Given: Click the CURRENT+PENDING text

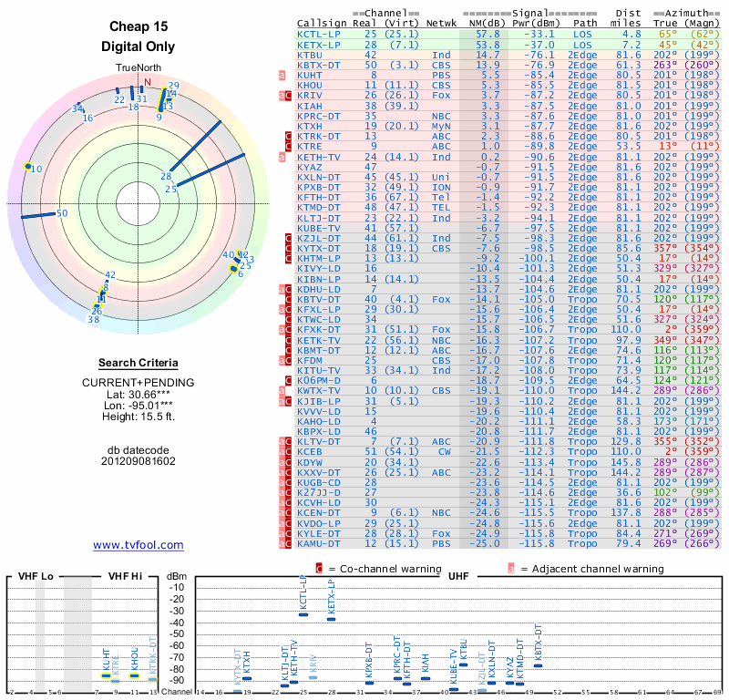Looking at the screenshot, I should (139, 383).
